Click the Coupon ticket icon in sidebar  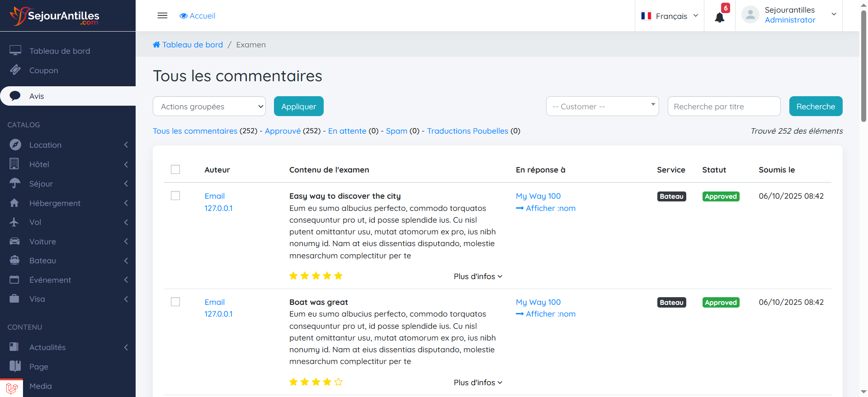pos(15,70)
